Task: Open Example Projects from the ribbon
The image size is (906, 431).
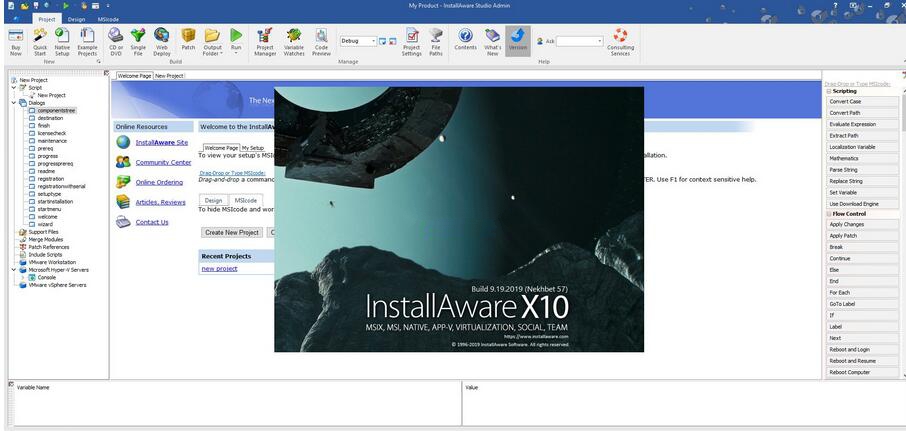Action: pos(87,42)
